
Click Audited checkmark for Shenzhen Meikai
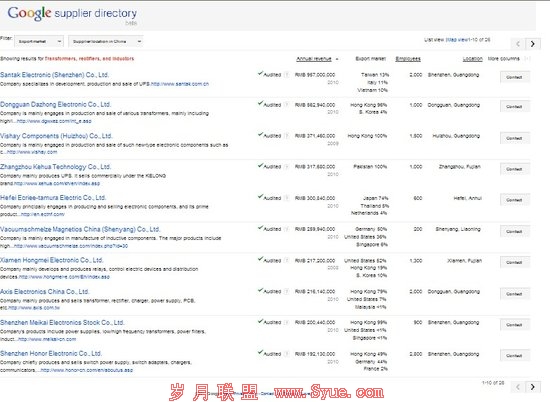(x=260, y=321)
